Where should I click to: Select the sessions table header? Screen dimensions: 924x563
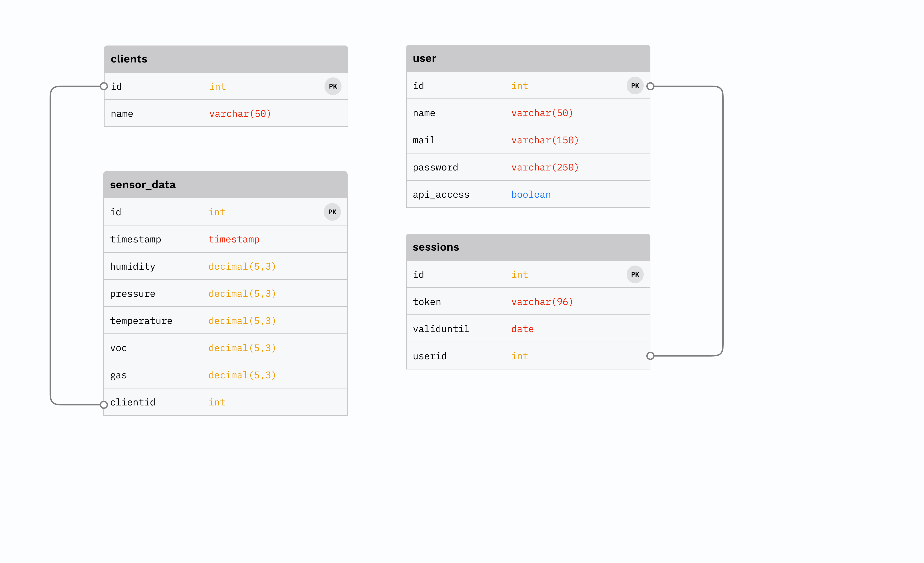(x=528, y=247)
